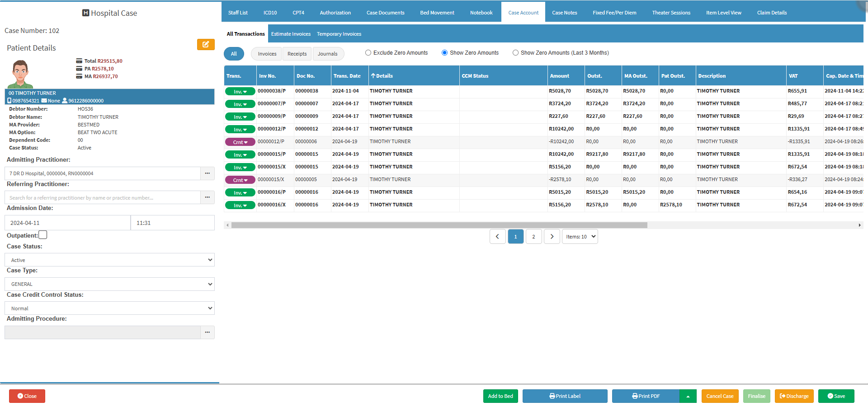Go to the previous page arrow in pagination
The image size is (868, 411).
(x=497, y=237)
